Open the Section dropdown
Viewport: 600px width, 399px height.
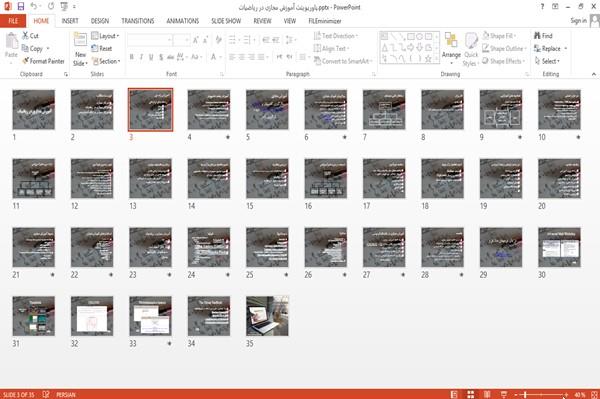pyautogui.click(x=106, y=61)
